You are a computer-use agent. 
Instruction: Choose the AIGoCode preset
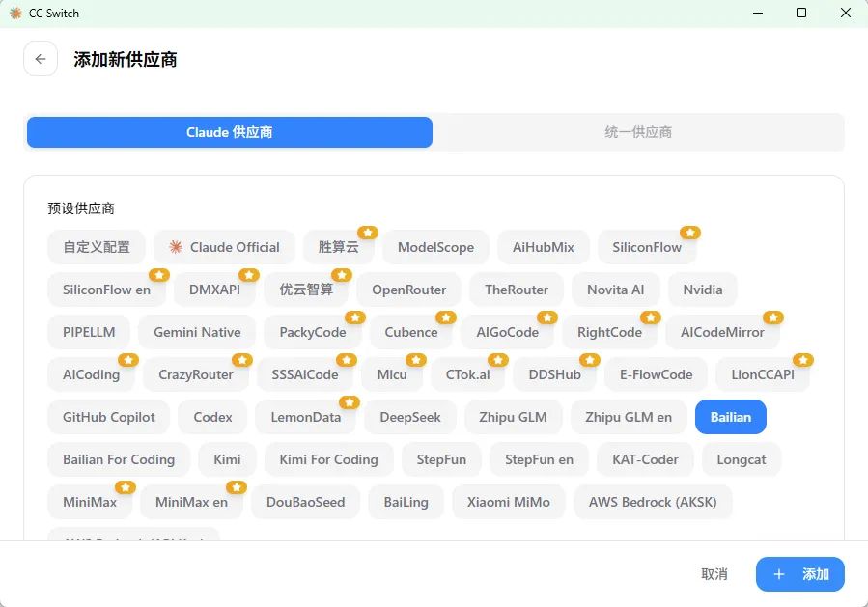508,333
